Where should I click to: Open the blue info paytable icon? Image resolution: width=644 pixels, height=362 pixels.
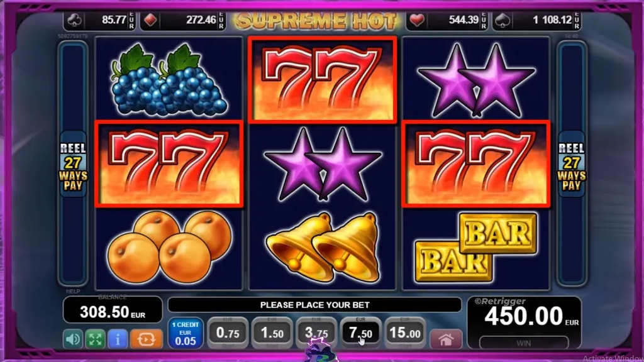pyautogui.click(x=118, y=339)
